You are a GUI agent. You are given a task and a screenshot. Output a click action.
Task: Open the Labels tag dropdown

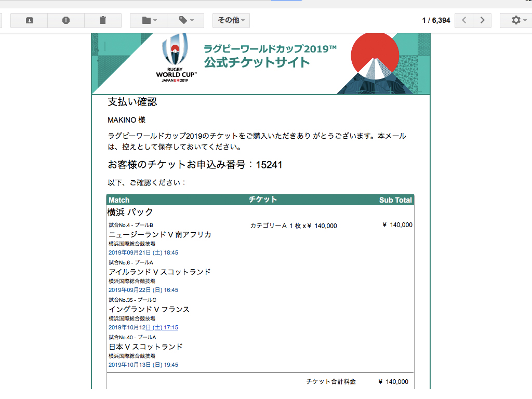185,20
